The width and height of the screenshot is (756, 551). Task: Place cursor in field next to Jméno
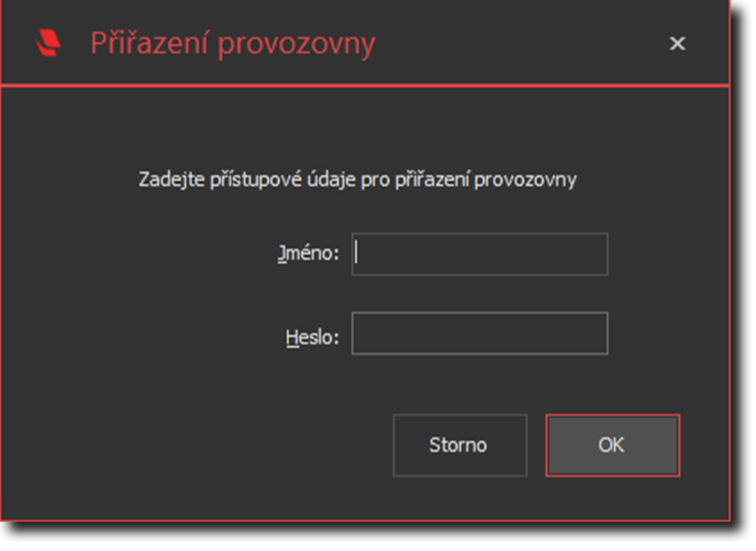pos(479,254)
